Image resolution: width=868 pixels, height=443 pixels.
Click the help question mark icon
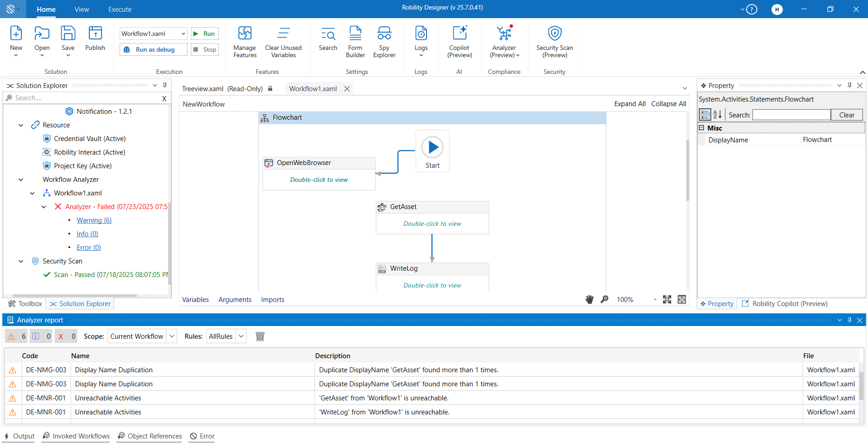(752, 9)
